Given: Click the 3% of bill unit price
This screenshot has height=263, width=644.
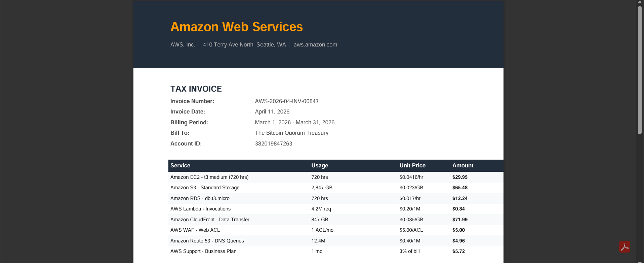Looking at the screenshot, I should 409,252.
